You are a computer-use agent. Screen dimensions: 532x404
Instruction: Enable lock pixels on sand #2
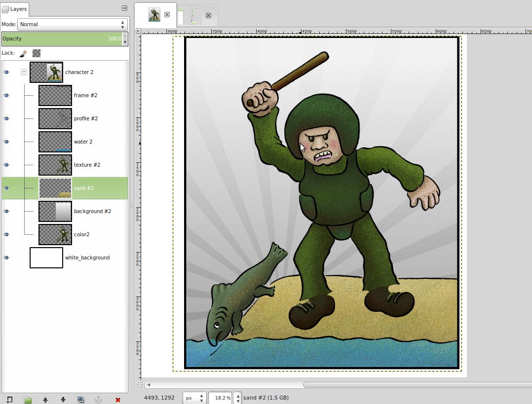pyautogui.click(x=23, y=53)
